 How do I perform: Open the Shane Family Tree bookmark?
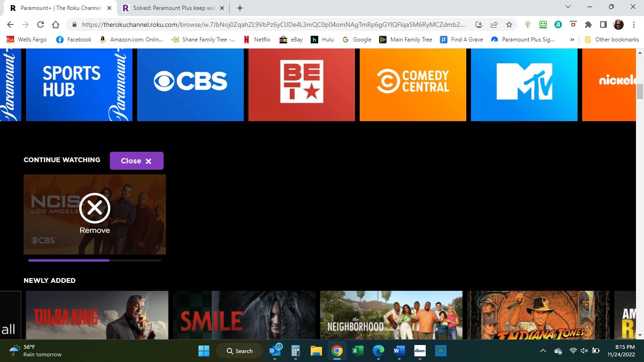coord(203,40)
